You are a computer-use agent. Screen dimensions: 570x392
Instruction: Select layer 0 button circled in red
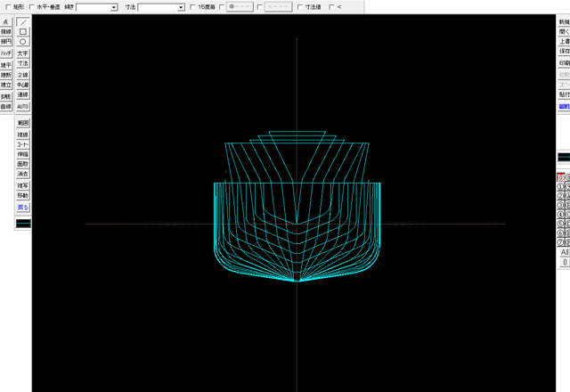(561, 177)
